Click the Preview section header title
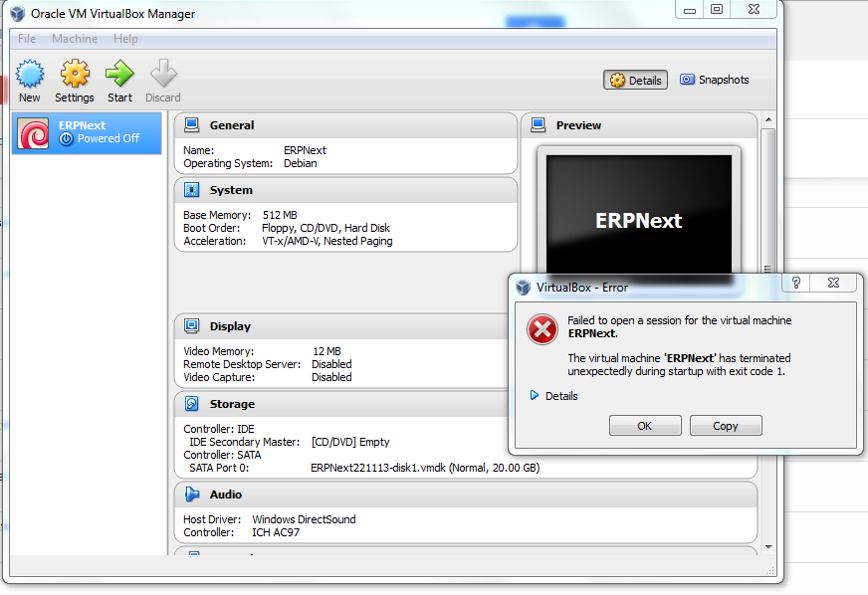The image size is (868, 595). pos(578,125)
